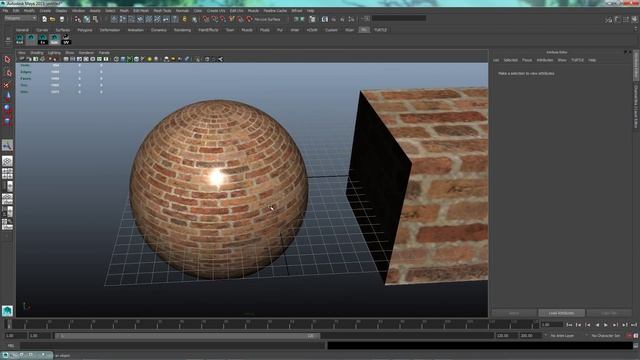This screenshot has height=360, width=640.
Task: Switch to the TURTLE shelf tab
Action: (x=380, y=30)
